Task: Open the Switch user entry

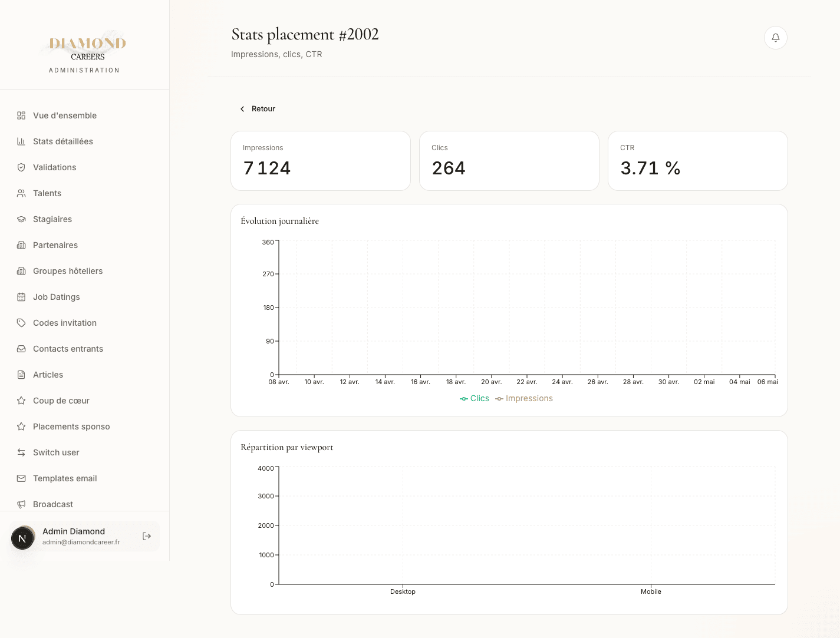Action: coord(85,452)
